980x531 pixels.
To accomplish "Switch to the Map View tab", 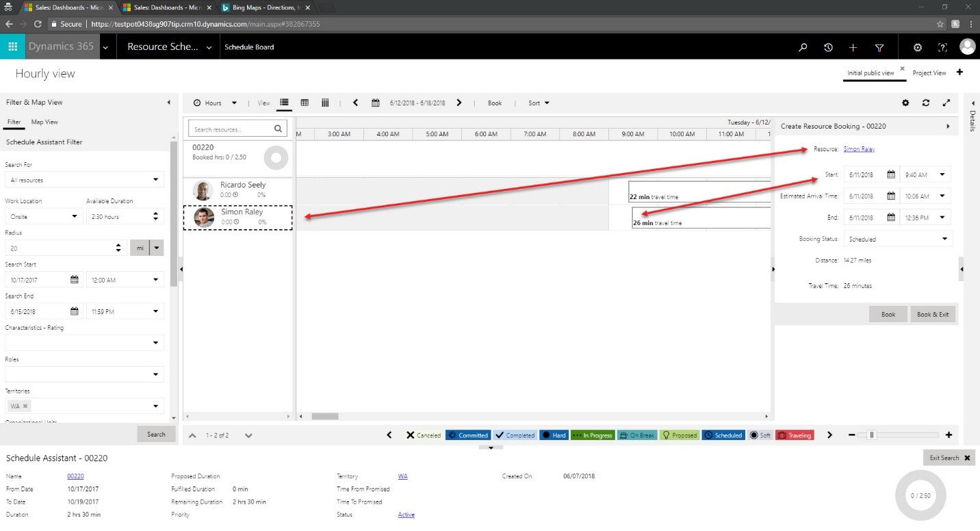I will [x=44, y=122].
